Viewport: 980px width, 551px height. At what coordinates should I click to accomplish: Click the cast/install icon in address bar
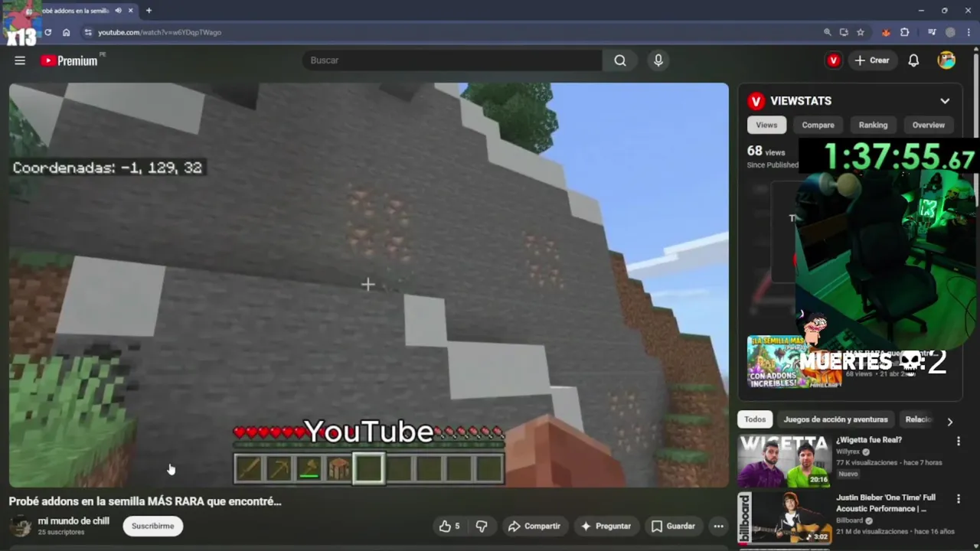[x=844, y=32]
